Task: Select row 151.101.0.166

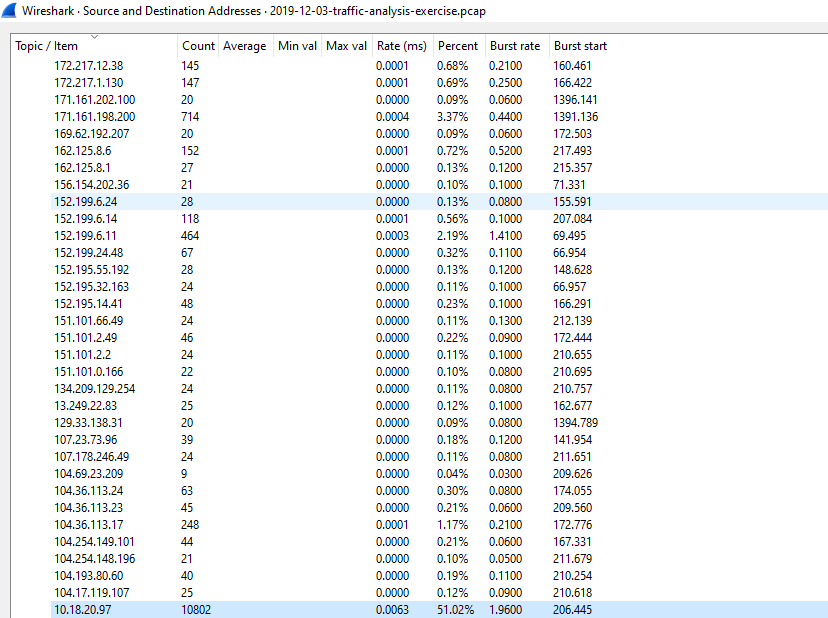Action: 439,371
